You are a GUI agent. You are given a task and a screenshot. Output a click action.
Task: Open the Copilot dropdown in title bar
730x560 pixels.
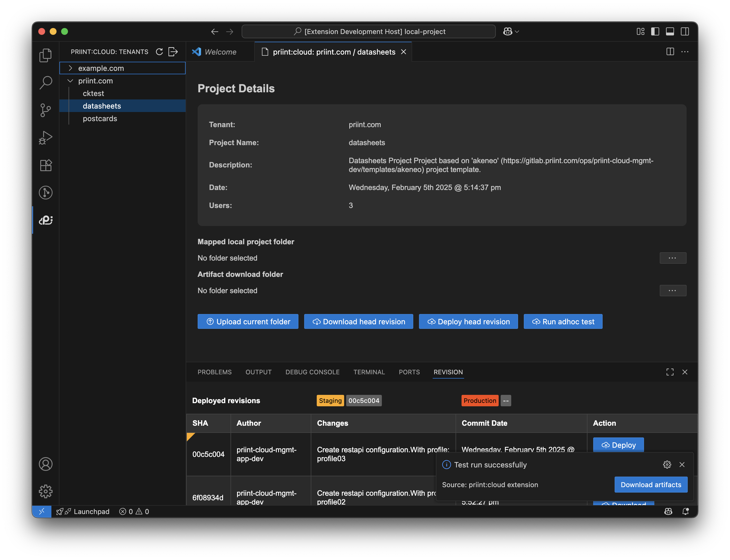click(x=511, y=31)
